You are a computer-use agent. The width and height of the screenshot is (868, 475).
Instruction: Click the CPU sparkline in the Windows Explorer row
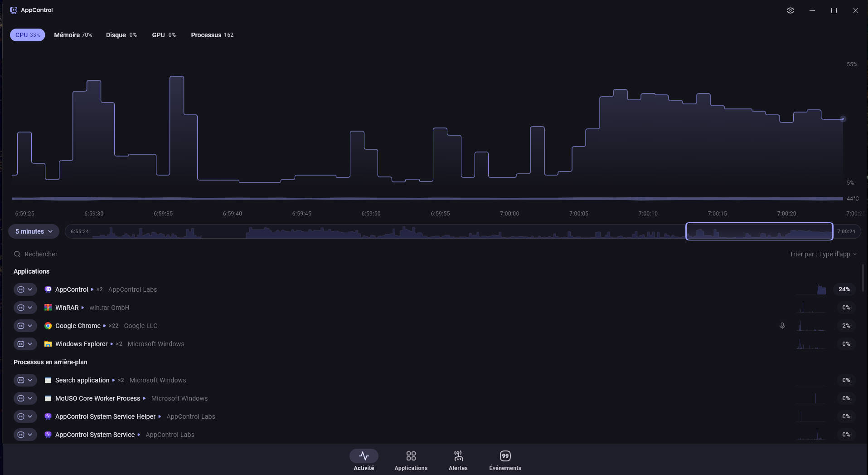pyautogui.click(x=811, y=344)
